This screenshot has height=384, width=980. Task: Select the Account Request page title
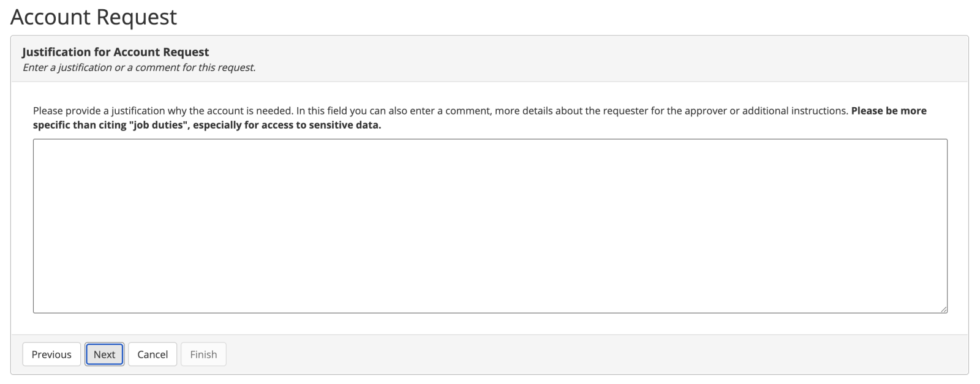coord(93,17)
